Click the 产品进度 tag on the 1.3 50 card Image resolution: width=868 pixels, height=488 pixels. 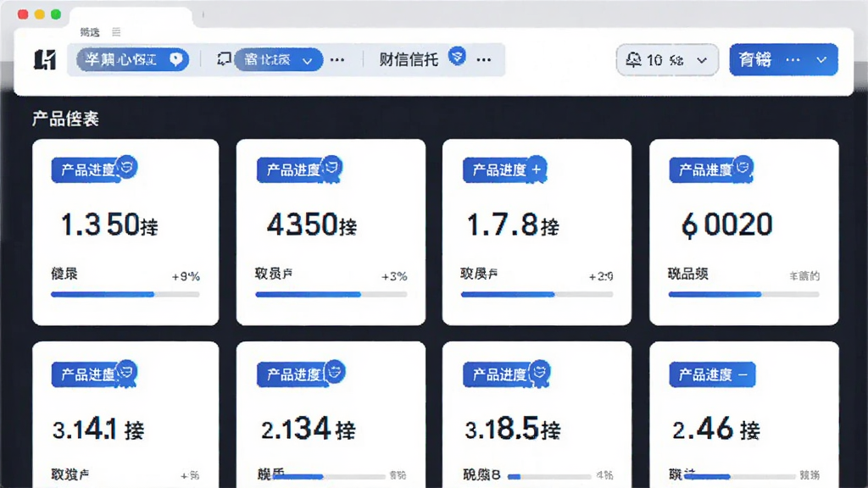click(x=86, y=169)
